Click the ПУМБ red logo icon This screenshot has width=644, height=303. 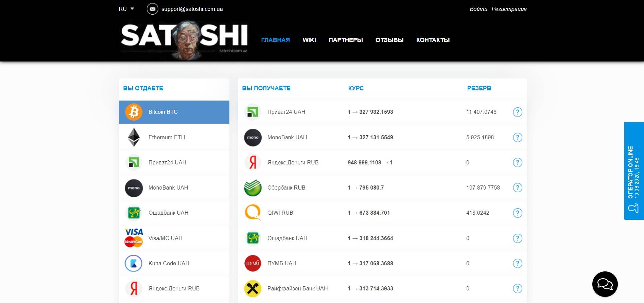(253, 263)
